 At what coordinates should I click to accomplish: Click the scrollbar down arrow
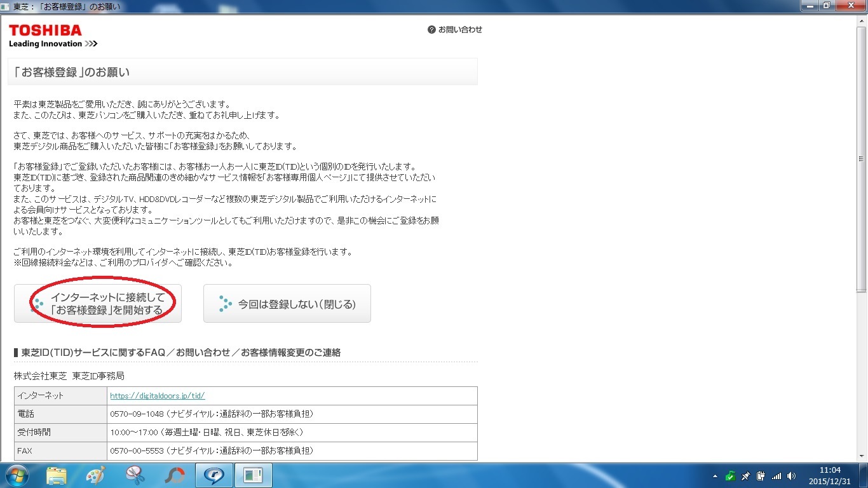pos(862,457)
